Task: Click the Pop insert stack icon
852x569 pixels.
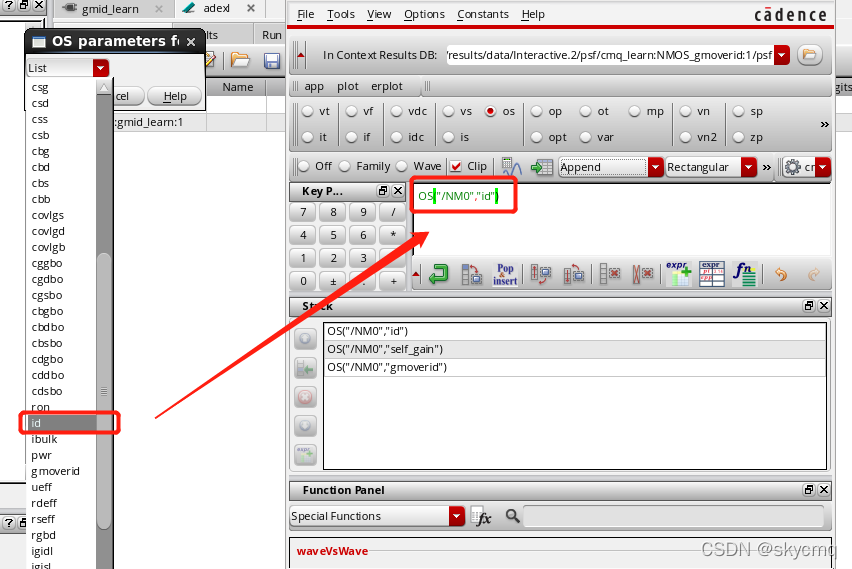Action: point(505,274)
